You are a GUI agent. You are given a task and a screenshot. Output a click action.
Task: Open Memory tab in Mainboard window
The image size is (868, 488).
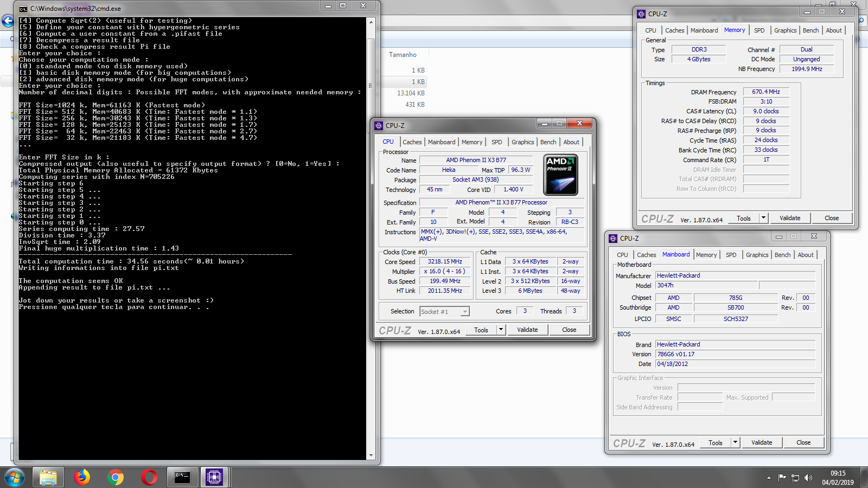click(x=706, y=255)
